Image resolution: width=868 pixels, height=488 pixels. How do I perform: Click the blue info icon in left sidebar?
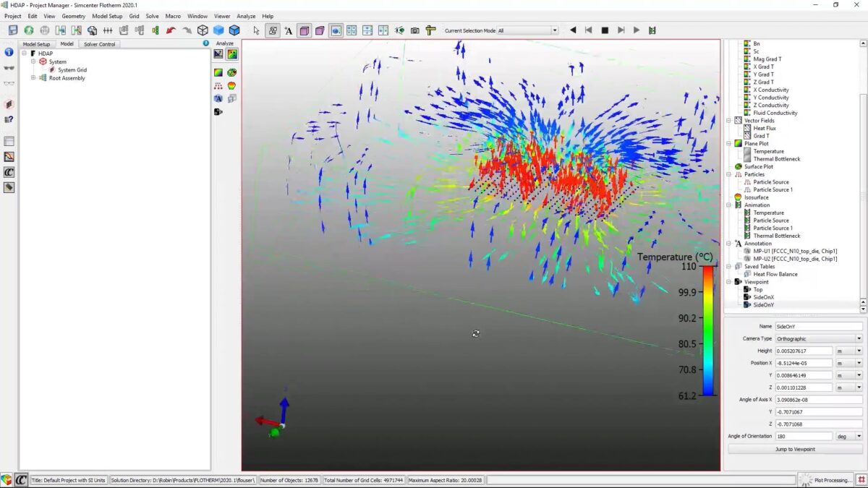(9, 52)
